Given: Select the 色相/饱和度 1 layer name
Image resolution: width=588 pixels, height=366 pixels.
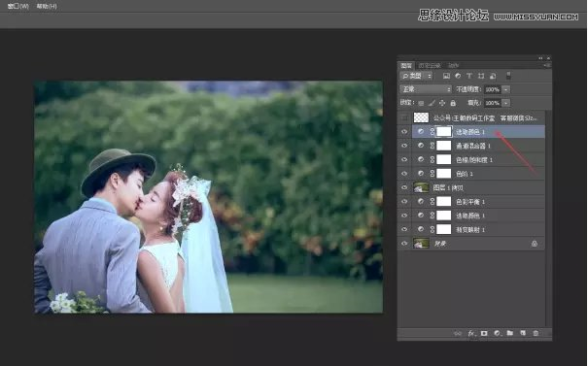Looking at the screenshot, I should pyautogui.click(x=474, y=160).
